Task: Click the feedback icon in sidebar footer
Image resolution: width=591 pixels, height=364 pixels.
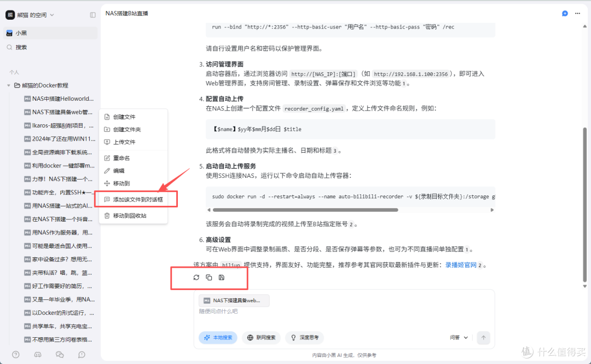Action: (x=82, y=355)
